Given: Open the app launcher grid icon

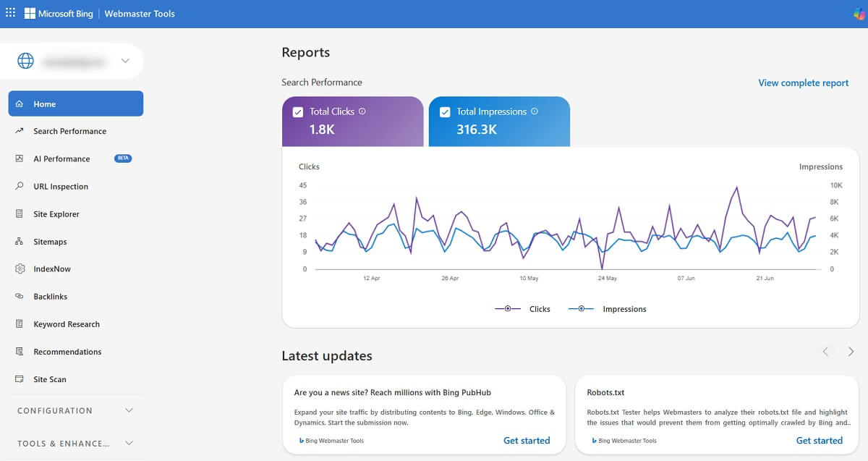Looking at the screenshot, I should point(10,13).
